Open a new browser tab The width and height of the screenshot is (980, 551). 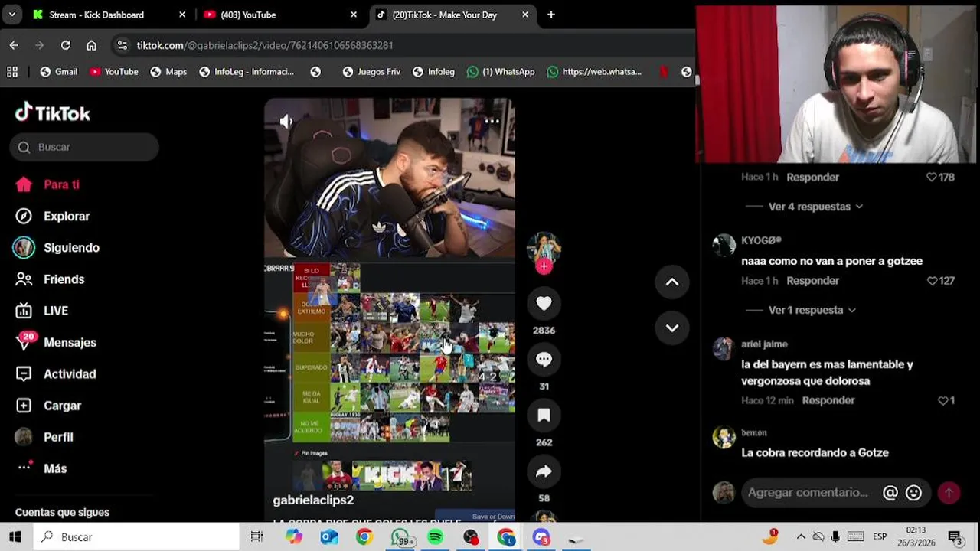pos(550,15)
